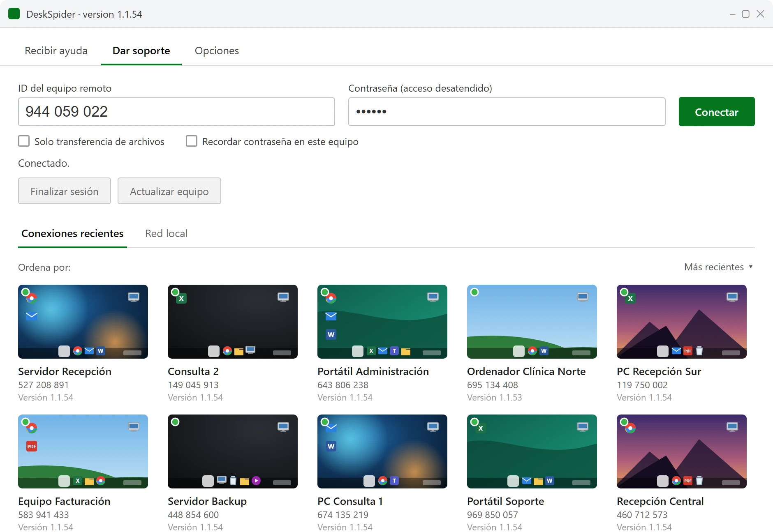Click the monitor icon on PC Recepción Sur thumbnail
The width and height of the screenshot is (773, 532).
(x=732, y=297)
